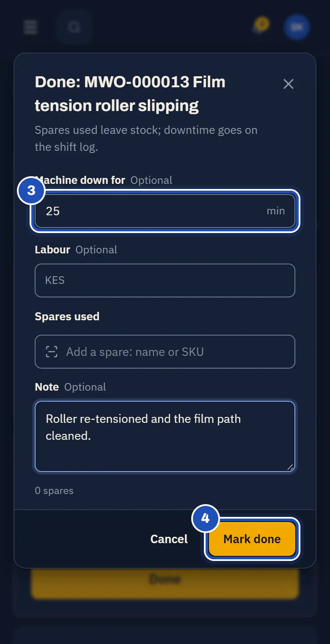Focus the Machine down for minutes field
Image resolution: width=330 pixels, height=644 pixels.
tap(165, 211)
